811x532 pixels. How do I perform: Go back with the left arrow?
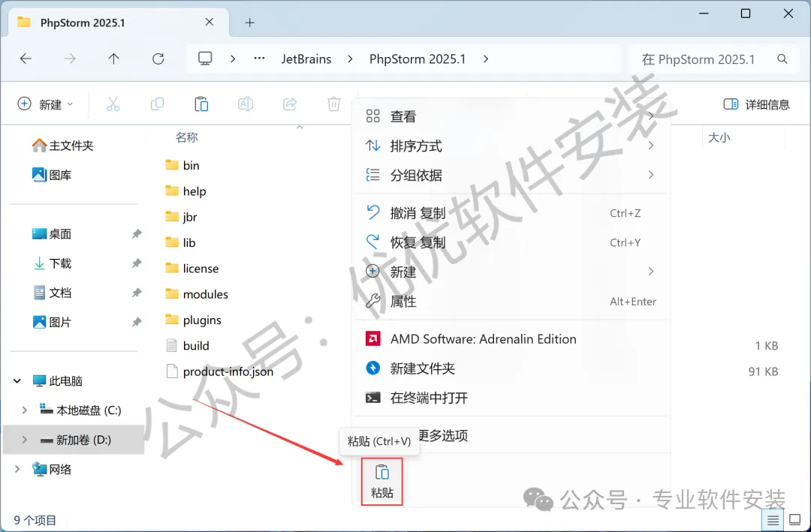[x=26, y=59]
